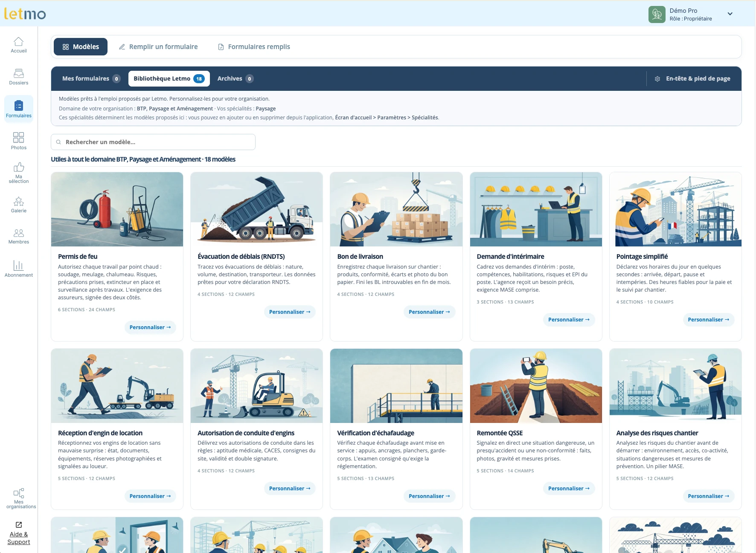Click the '5 SECTIONS · 14 CHAMPS' text

(505, 471)
